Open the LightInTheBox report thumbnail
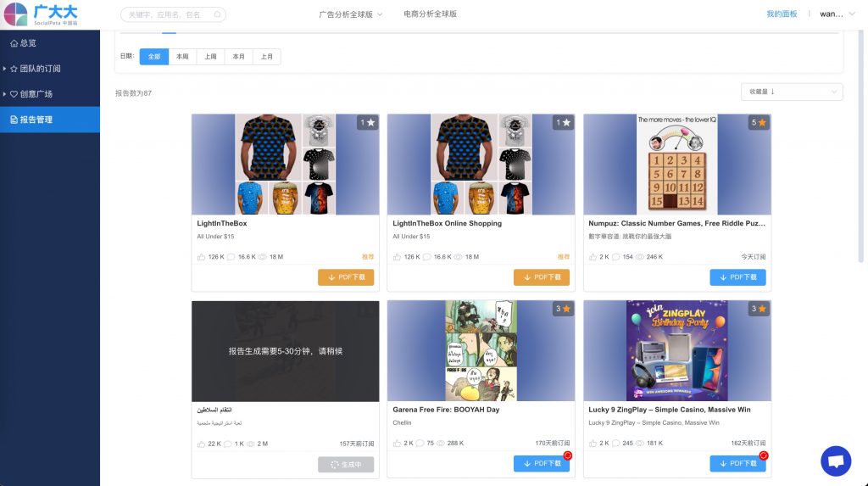868x486 pixels. pyautogui.click(x=285, y=164)
